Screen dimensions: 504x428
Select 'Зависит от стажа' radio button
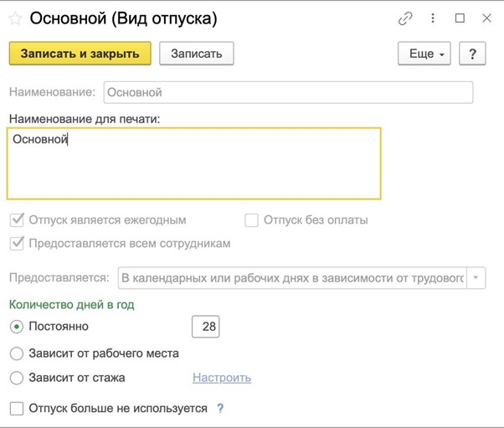[x=16, y=378]
